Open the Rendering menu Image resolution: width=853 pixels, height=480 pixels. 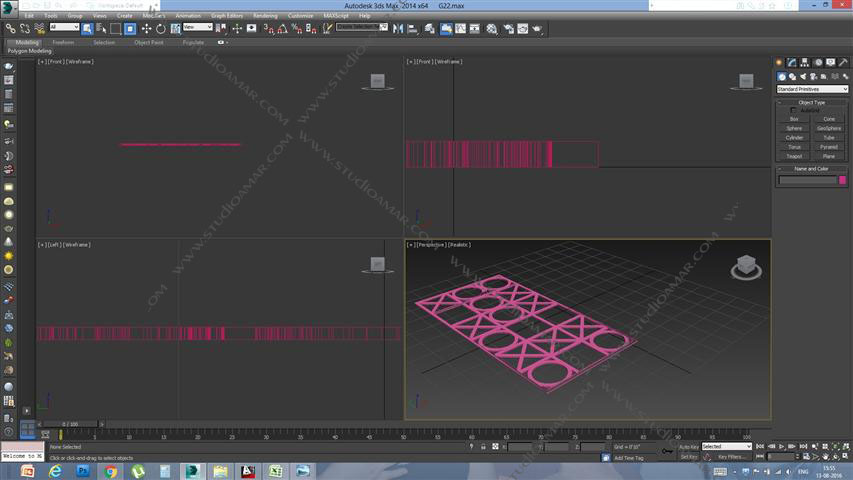[265, 16]
